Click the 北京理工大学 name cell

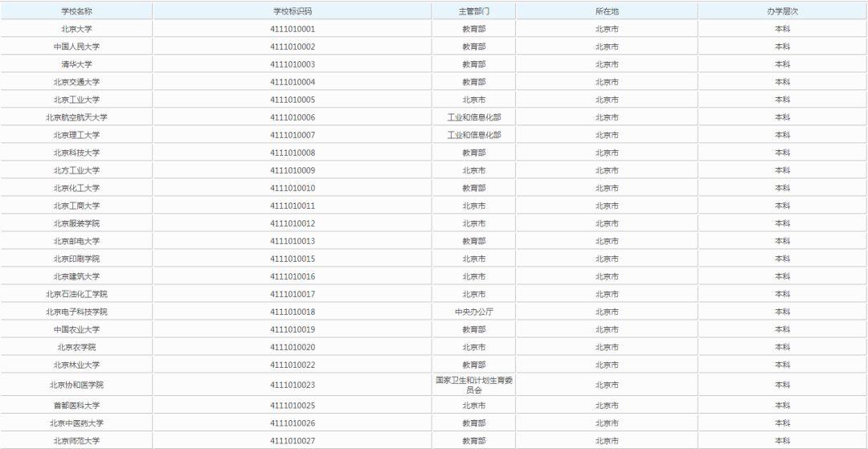click(76, 135)
